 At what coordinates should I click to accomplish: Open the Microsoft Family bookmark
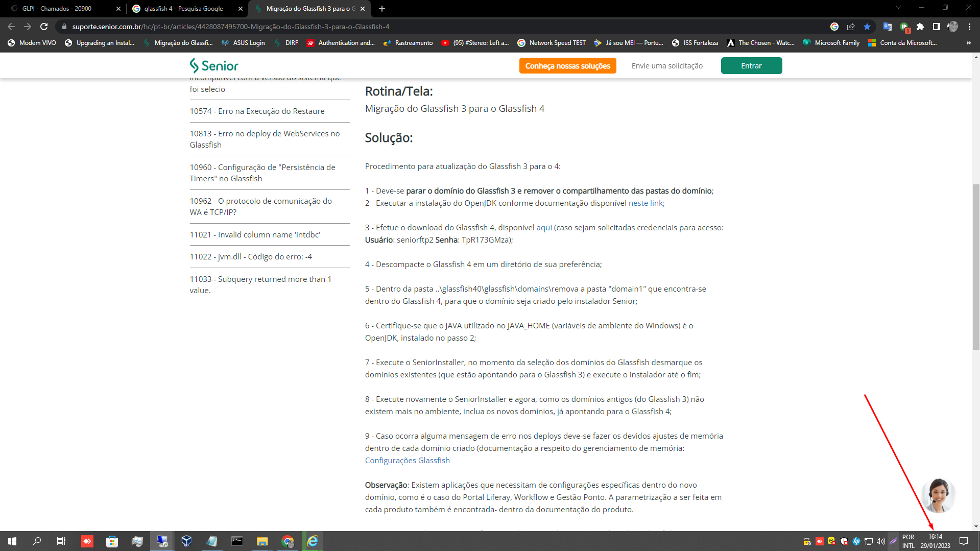(831, 43)
